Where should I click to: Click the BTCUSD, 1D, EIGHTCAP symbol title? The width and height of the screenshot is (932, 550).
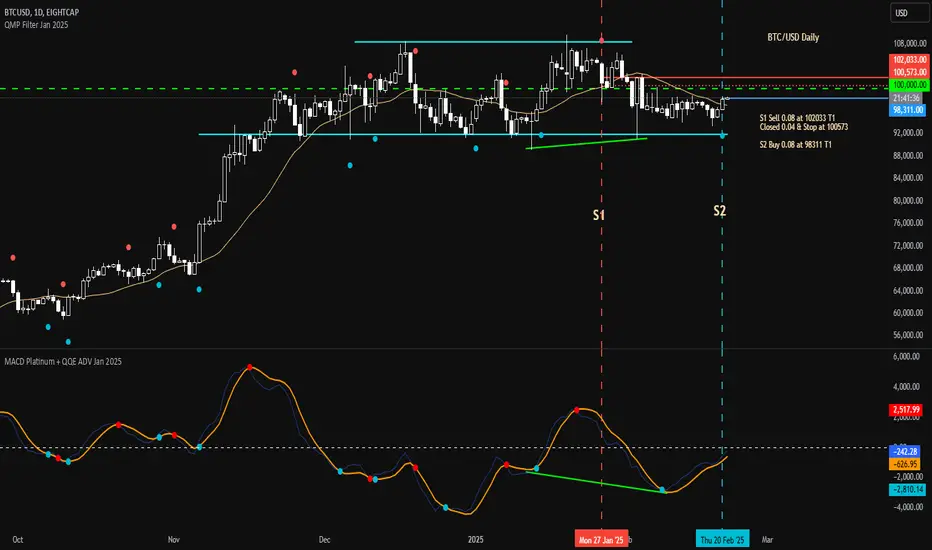tap(42, 12)
